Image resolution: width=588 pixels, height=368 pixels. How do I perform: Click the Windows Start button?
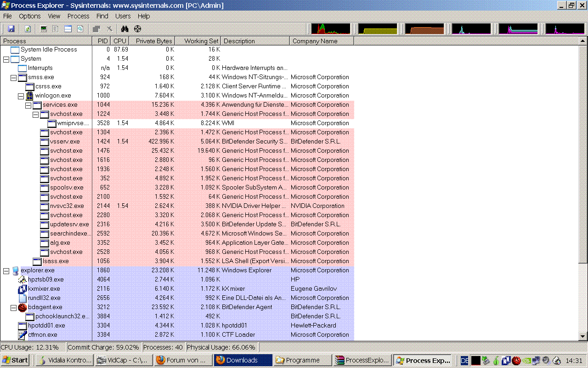15,360
